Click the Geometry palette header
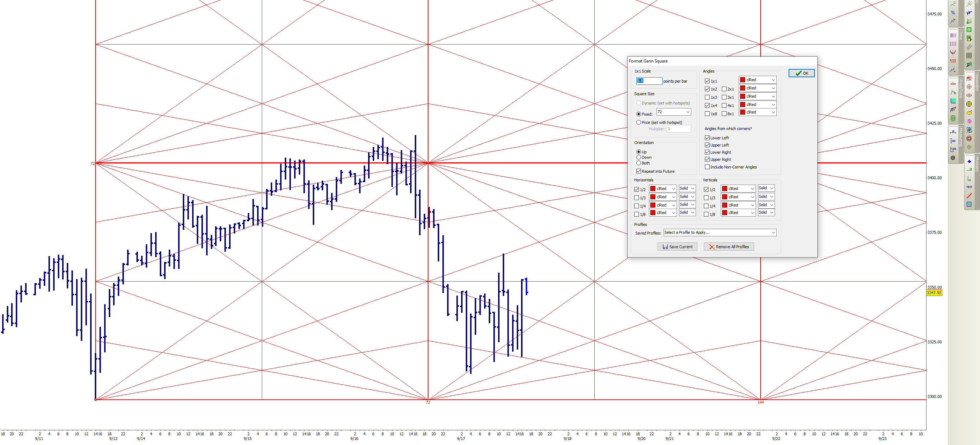The image size is (980, 445). pyautogui.click(x=977, y=83)
